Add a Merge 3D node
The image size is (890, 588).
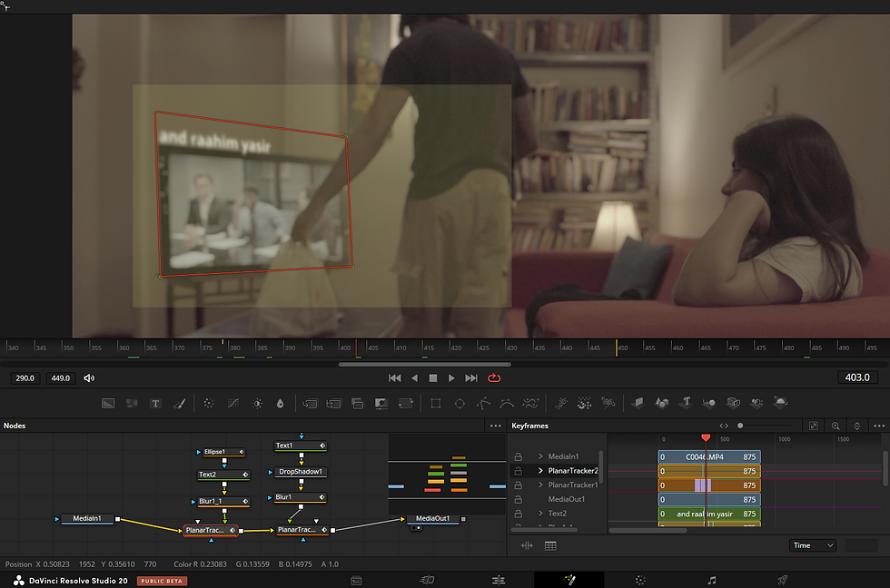709,403
